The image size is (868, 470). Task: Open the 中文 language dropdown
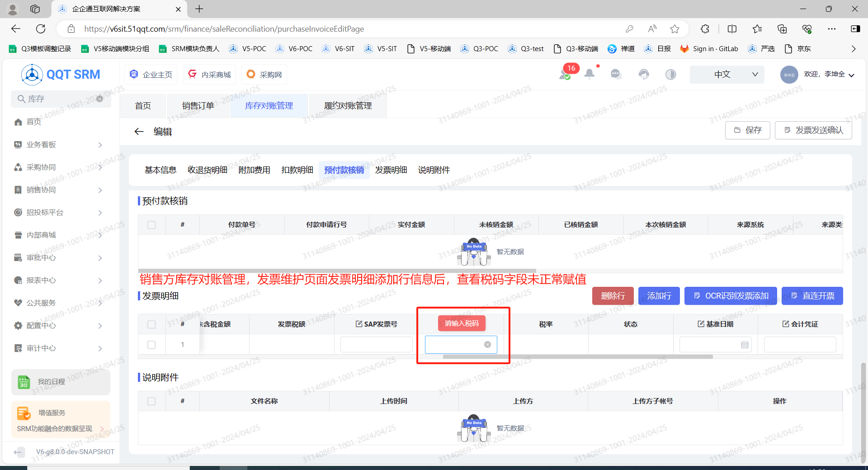click(x=727, y=75)
